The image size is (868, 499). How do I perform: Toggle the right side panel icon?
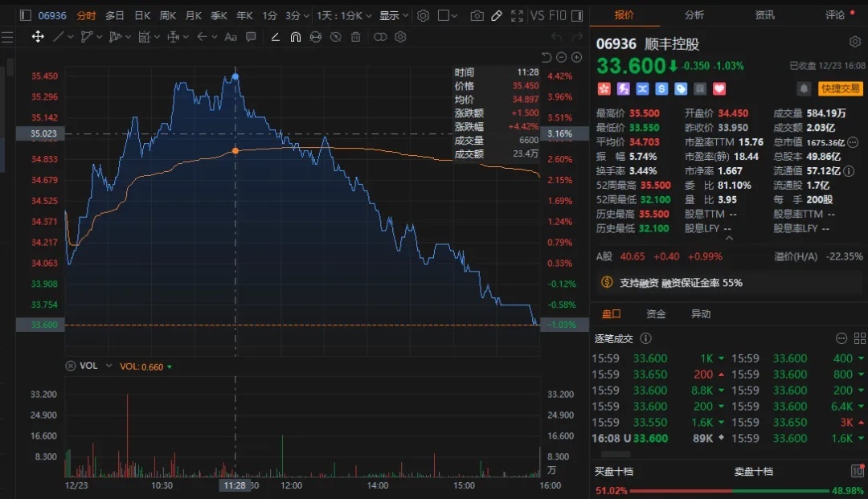point(577,16)
